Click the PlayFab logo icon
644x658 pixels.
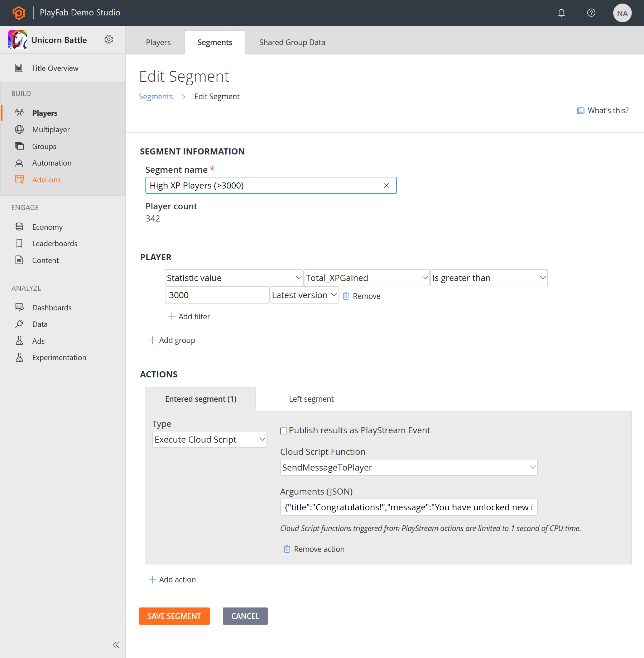click(x=19, y=13)
